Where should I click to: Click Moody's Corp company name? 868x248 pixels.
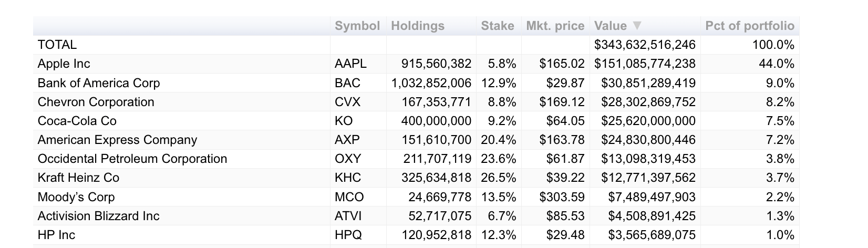pyautogui.click(x=76, y=197)
